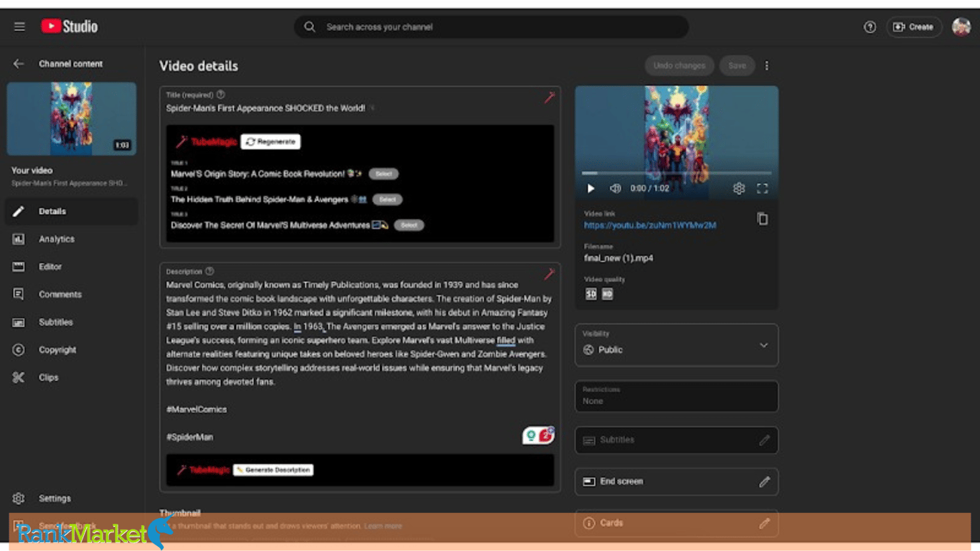Click the #SpiderMan hashtag text
The image size is (980, 551).
189,437
